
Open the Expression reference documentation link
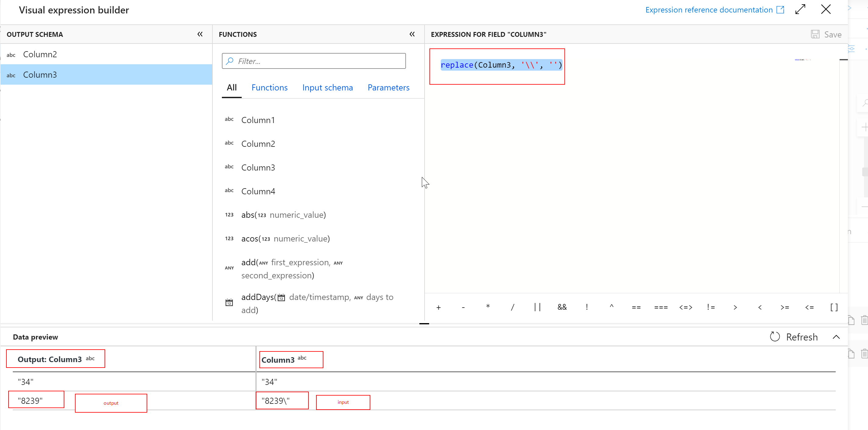click(714, 10)
